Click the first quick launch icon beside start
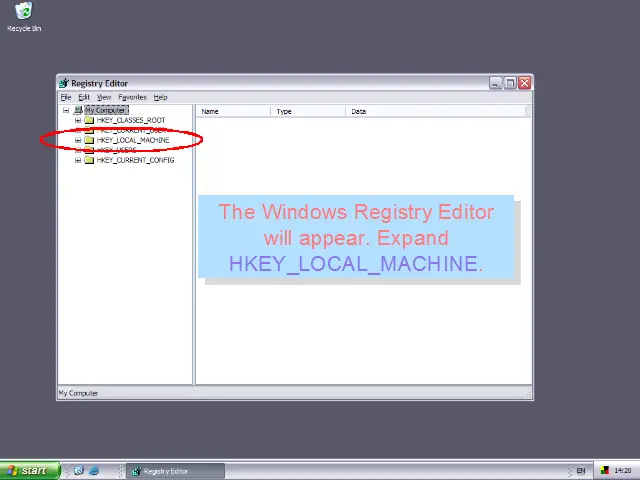 [79, 471]
